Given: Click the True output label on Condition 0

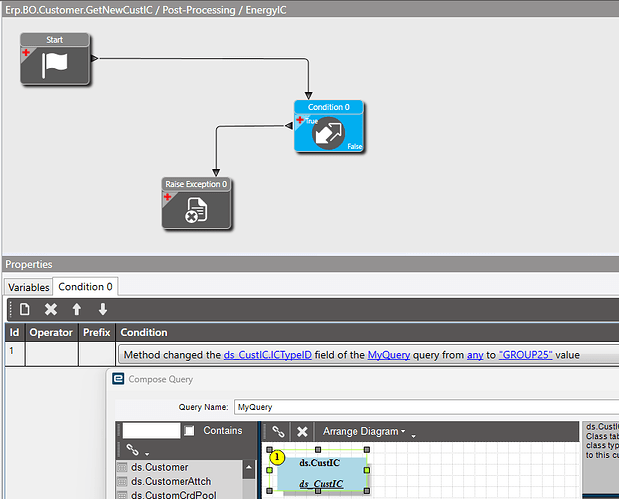Looking at the screenshot, I should click(311, 121).
